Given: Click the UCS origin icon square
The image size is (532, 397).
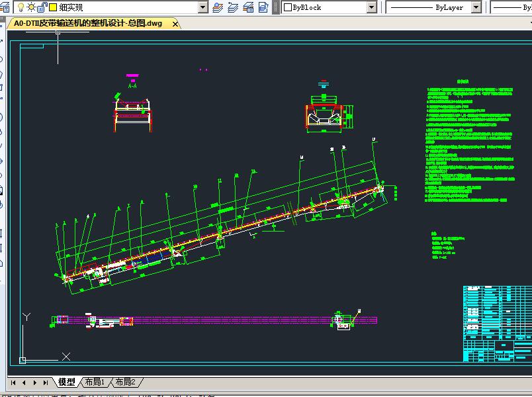Looking at the screenshot, I should (22, 361).
